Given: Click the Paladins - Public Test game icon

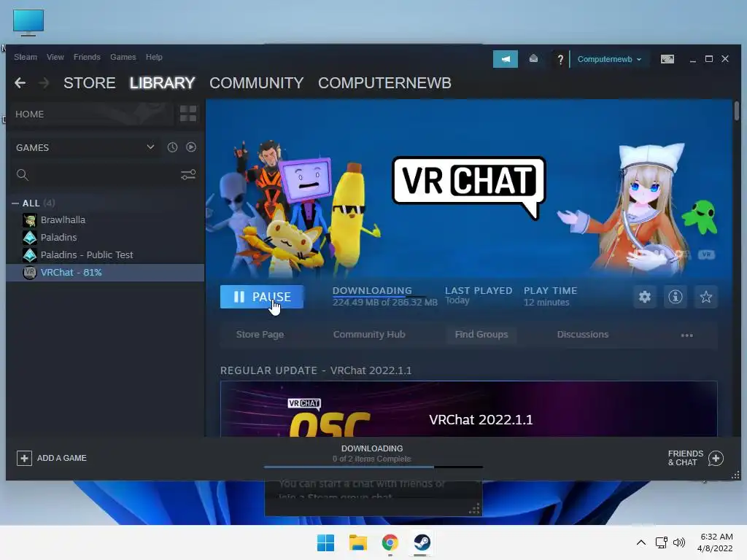Looking at the screenshot, I should tap(29, 254).
